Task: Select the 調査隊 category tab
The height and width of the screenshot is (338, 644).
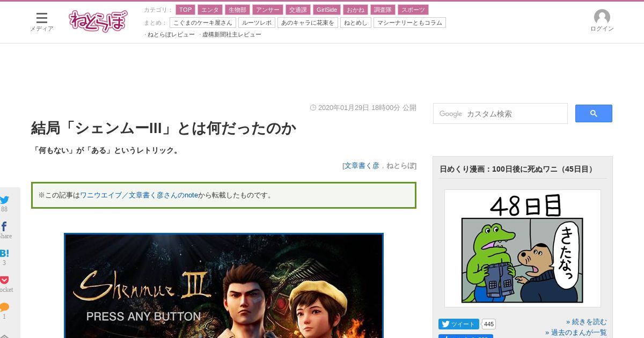Action: (383, 10)
